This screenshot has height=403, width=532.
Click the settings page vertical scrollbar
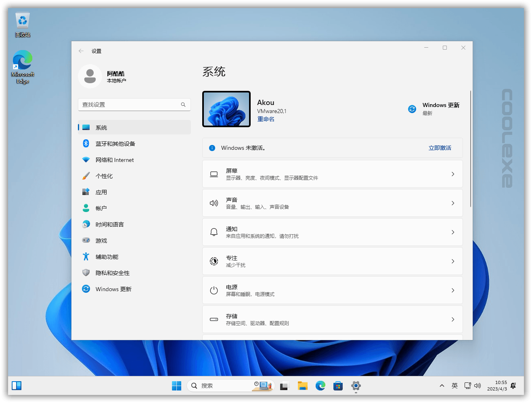[x=471, y=149]
